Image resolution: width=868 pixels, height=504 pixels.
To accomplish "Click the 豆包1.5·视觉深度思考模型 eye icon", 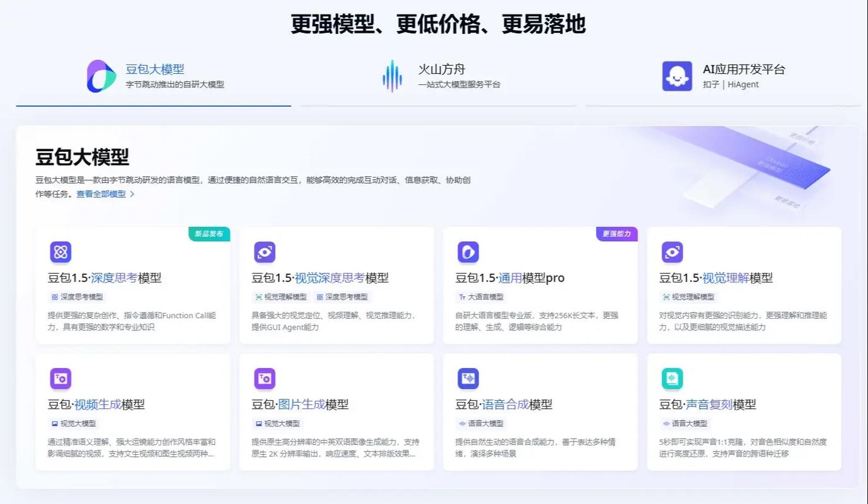I will point(265,252).
